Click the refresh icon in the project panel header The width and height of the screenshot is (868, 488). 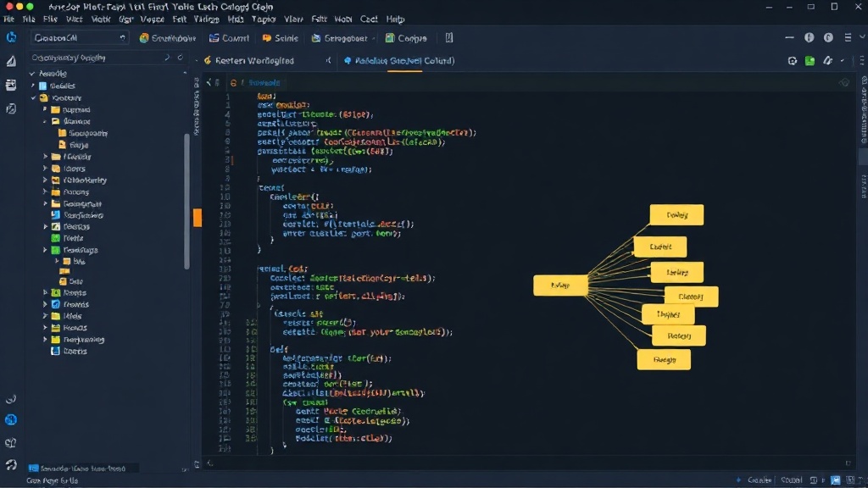coord(180,58)
